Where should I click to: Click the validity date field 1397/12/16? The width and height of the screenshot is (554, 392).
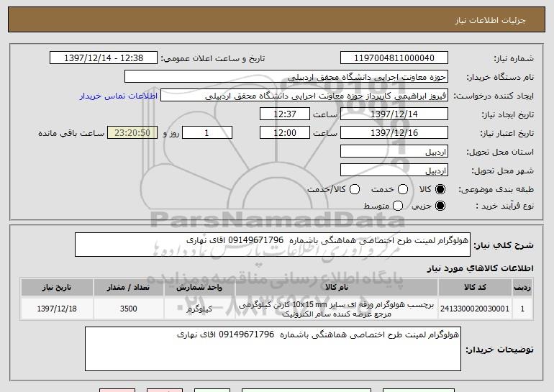click(394, 133)
